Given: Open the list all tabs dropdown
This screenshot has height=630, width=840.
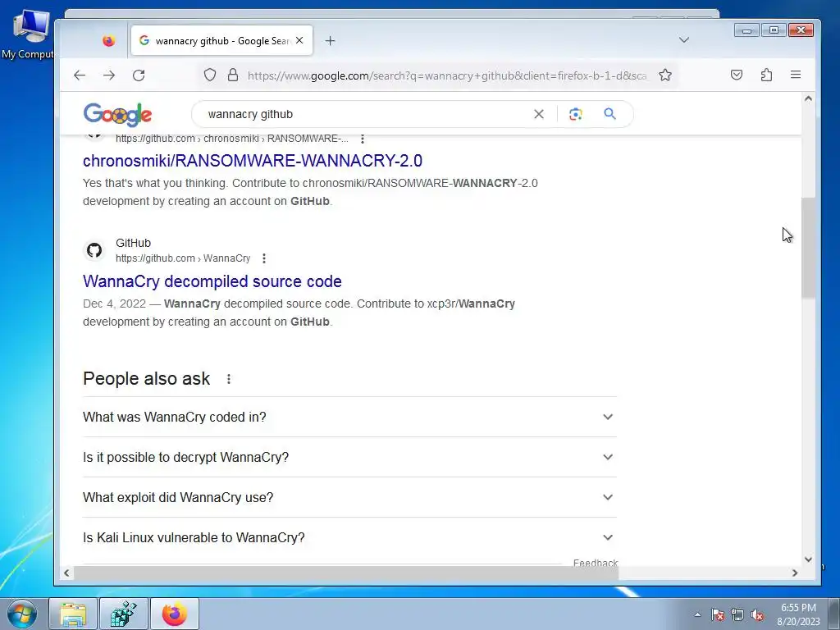Looking at the screenshot, I should click(684, 40).
